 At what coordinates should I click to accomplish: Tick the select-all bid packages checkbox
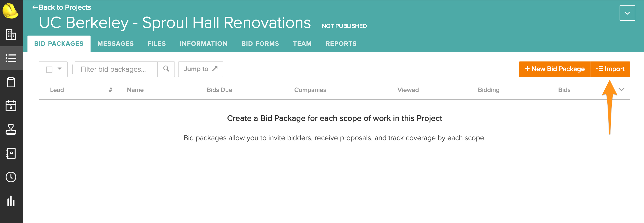49,69
